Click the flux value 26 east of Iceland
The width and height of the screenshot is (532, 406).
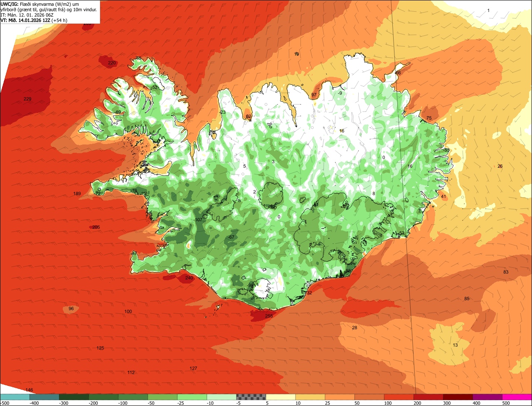(x=500, y=166)
